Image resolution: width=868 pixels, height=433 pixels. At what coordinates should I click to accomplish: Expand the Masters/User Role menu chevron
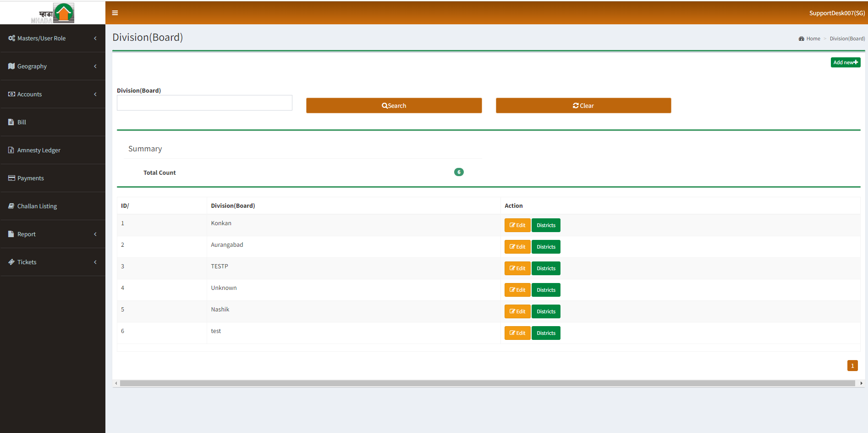[x=95, y=38]
